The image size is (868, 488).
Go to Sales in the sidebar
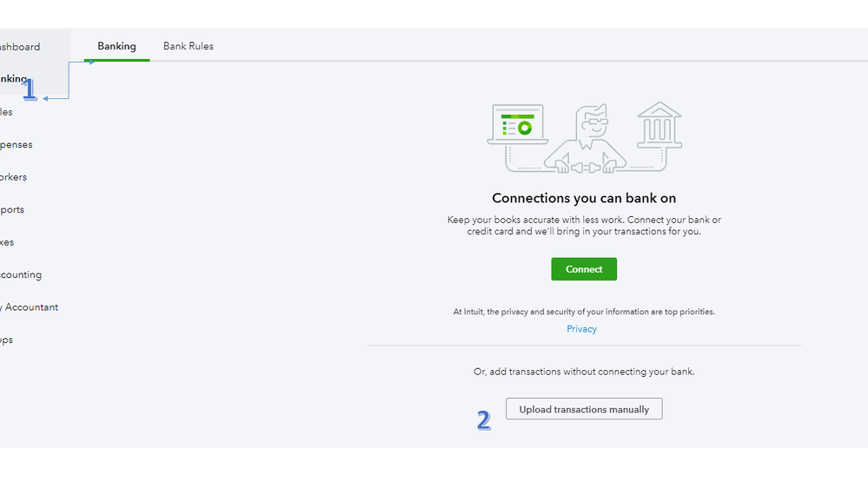click(x=7, y=112)
